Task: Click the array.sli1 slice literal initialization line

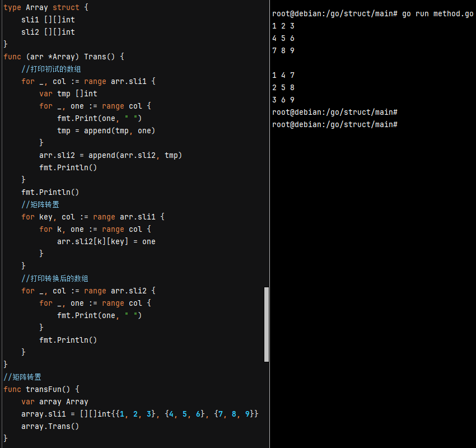Action: coord(139,414)
